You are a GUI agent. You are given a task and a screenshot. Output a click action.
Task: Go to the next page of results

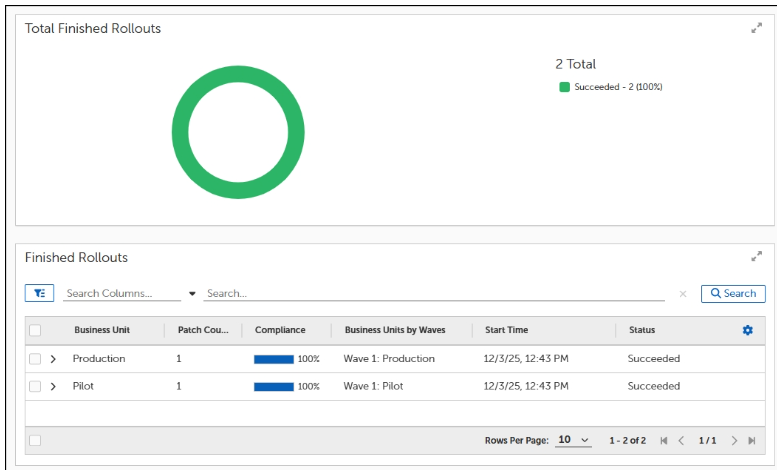click(734, 440)
